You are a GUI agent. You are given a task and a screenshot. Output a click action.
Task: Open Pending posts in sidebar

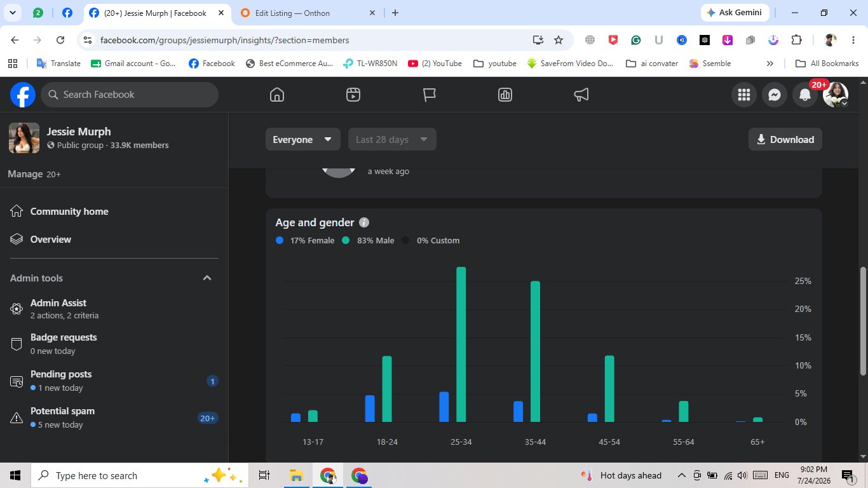coord(114,381)
